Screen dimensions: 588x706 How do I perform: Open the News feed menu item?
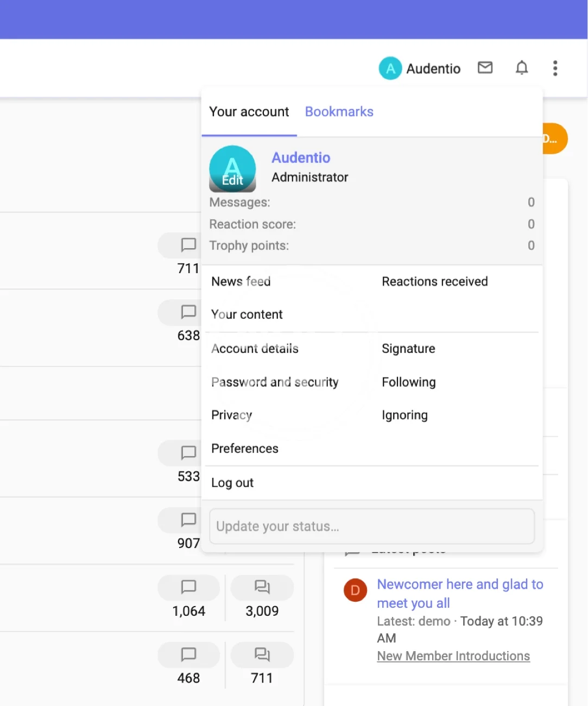tap(241, 281)
